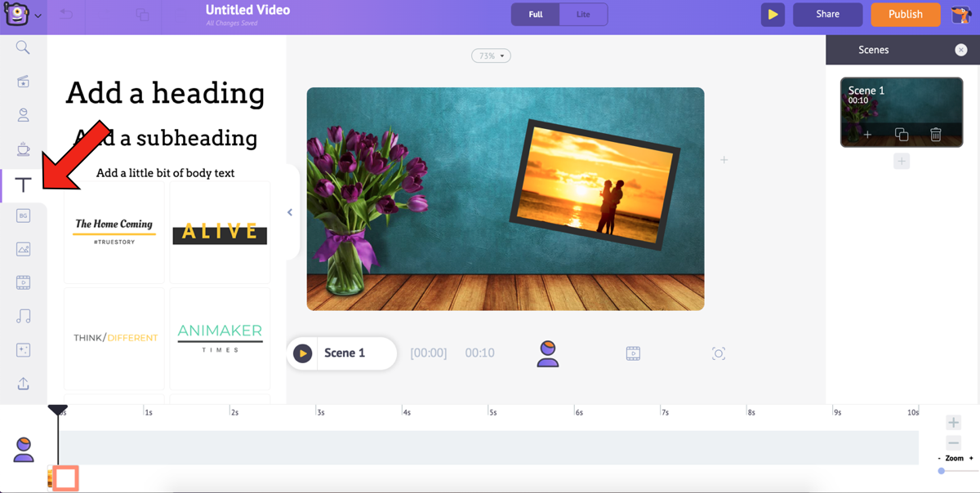Image resolution: width=980 pixels, height=493 pixels.
Task: Open the Videos library tab
Action: 23,283
